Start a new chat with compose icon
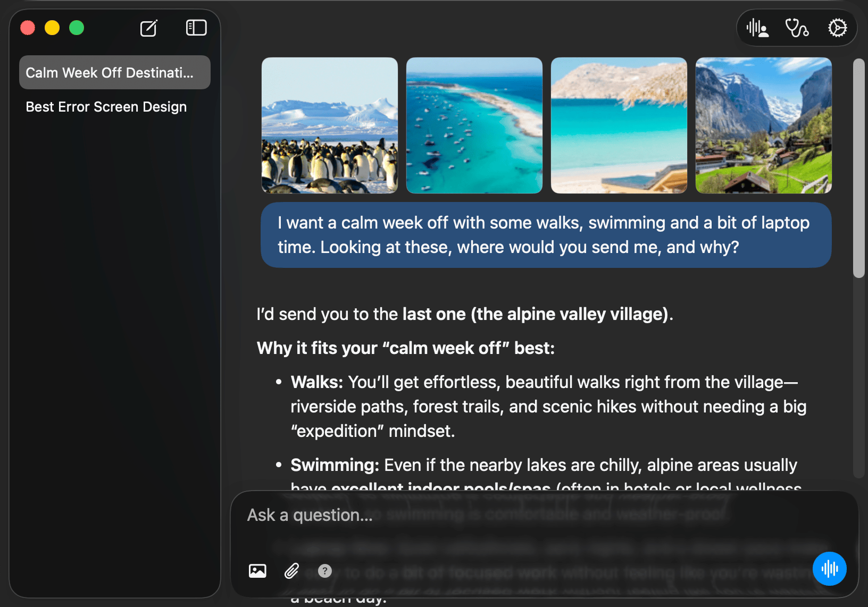This screenshot has height=607, width=868. point(148,28)
